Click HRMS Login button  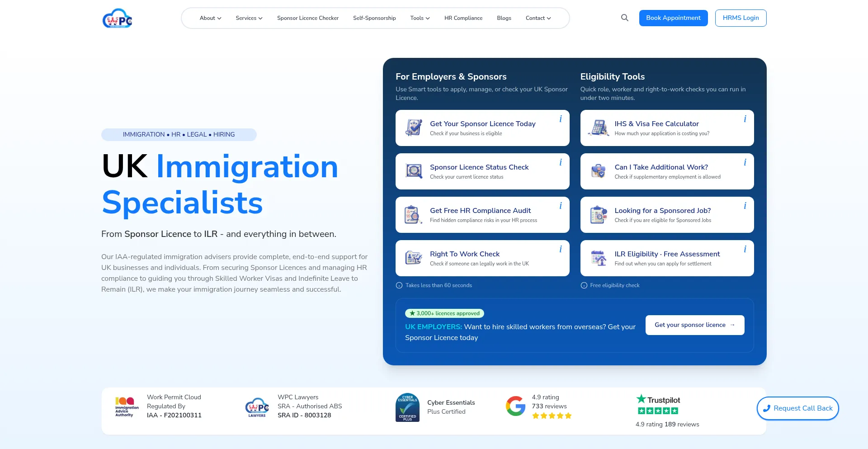click(741, 18)
